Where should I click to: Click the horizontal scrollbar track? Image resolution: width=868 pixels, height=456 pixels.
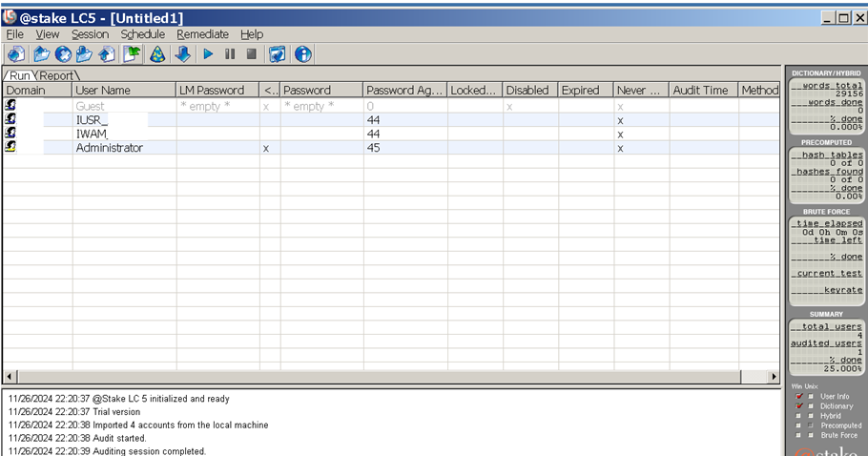(754, 376)
